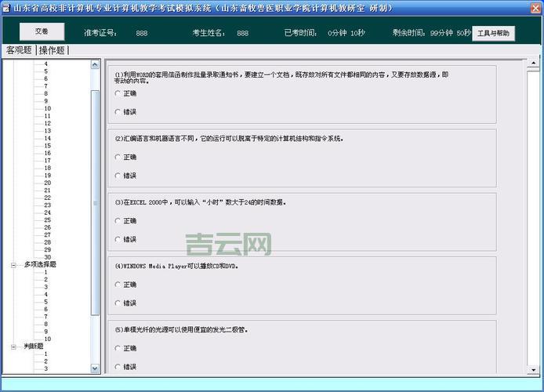Select the 判断题 tree label
The width and height of the screenshot is (544, 392).
(33, 347)
